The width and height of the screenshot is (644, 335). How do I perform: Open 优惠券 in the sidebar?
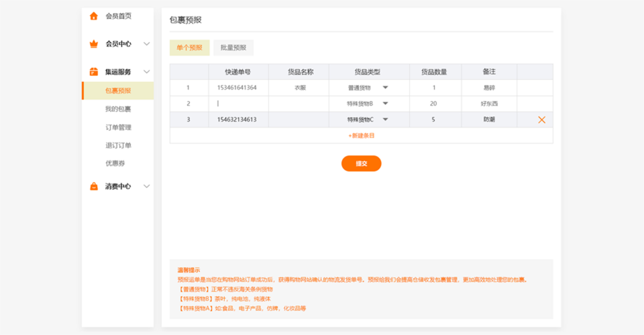click(x=115, y=163)
